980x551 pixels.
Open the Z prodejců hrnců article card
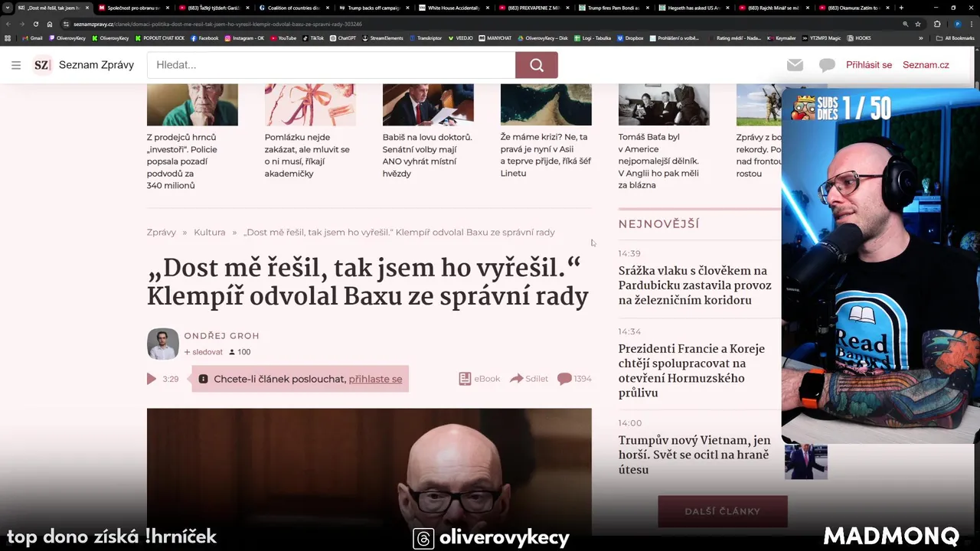point(191,138)
